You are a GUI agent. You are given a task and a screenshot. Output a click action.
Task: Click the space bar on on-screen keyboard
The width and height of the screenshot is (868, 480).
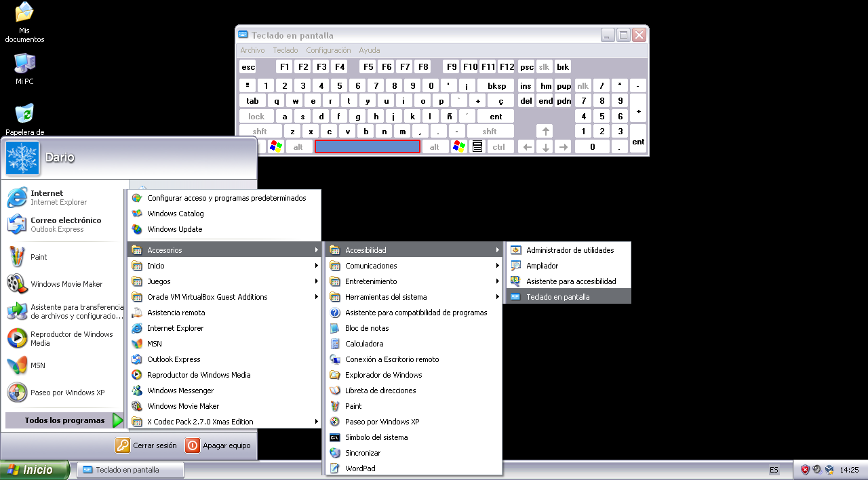tap(368, 146)
